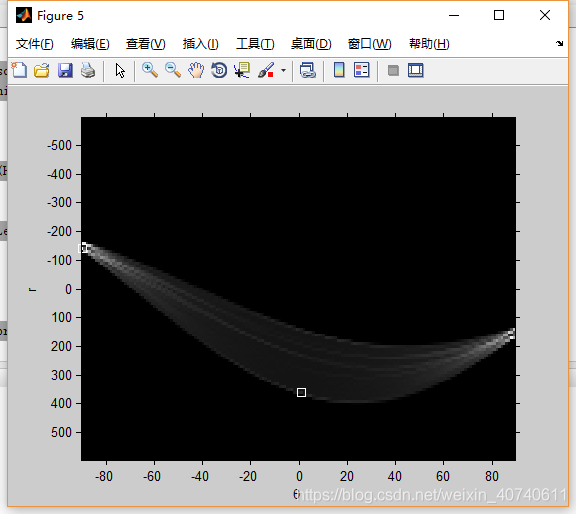Open the 插入(I) menu
The width and height of the screenshot is (576, 514).
[201, 44]
